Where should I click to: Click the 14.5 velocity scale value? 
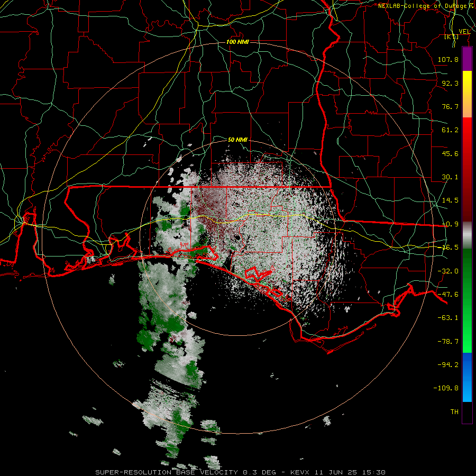pyautogui.click(x=450, y=200)
